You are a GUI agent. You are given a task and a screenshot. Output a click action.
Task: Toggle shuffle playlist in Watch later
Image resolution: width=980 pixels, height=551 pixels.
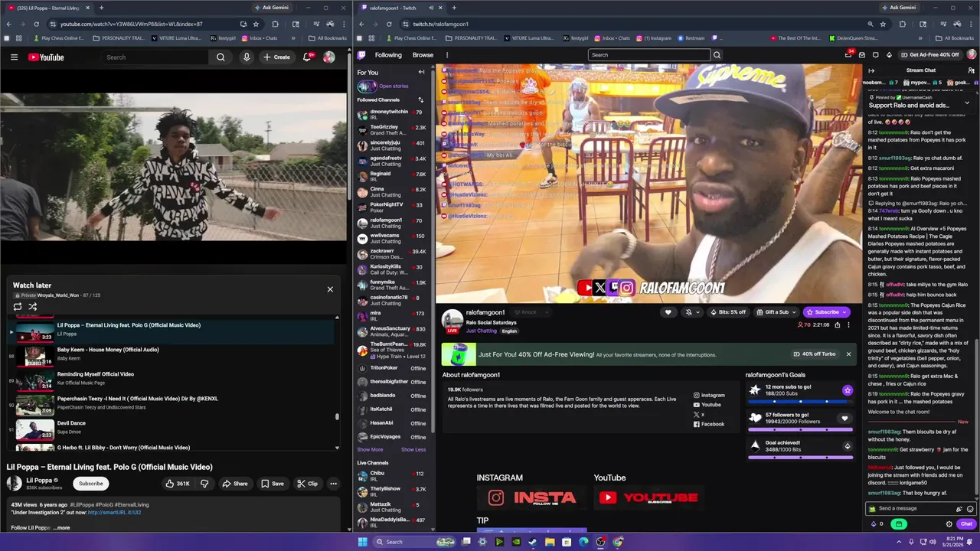[x=33, y=307]
